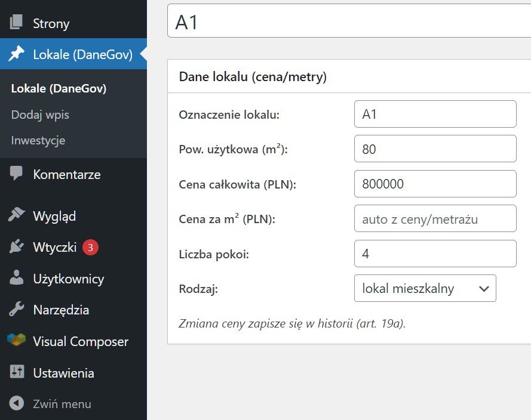Viewport: 531px width, 420px height.
Task: Click the pushpin icon beside Lokale (DaneGov)
Action: point(16,54)
